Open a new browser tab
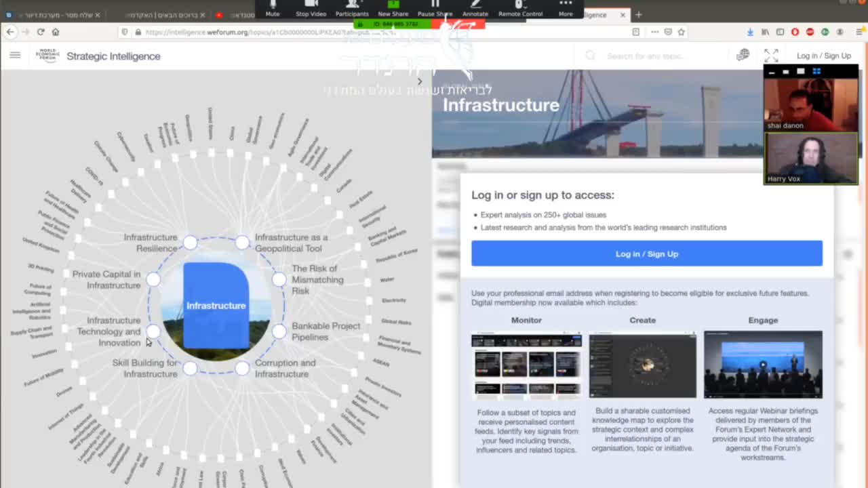 tap(638, 14)
